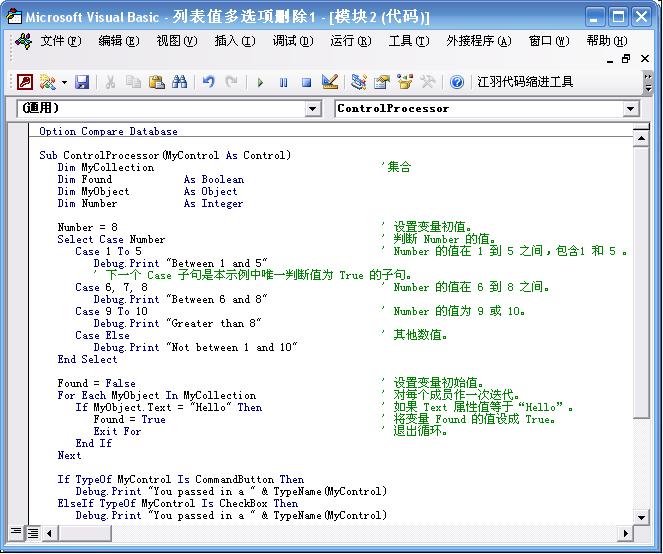The width and height of the screenshot is (663, 554).
Task: Click the "End Select" line
Action: (88, 359)
